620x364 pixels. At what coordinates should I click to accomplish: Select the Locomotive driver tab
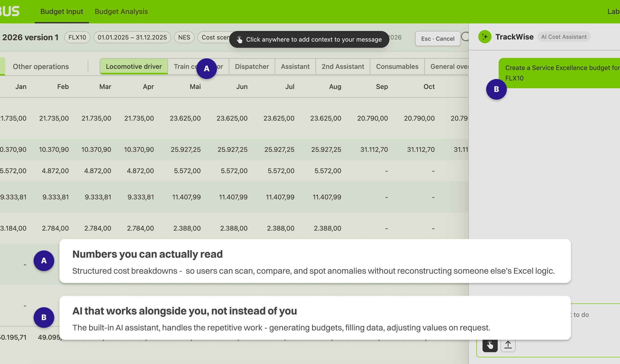[x=134, y=66]
